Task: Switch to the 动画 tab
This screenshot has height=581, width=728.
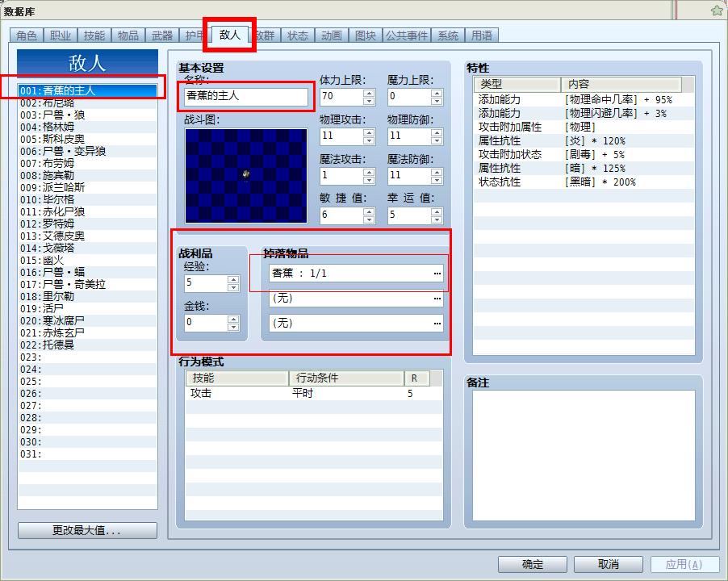Action: click(x=332, y=36)
